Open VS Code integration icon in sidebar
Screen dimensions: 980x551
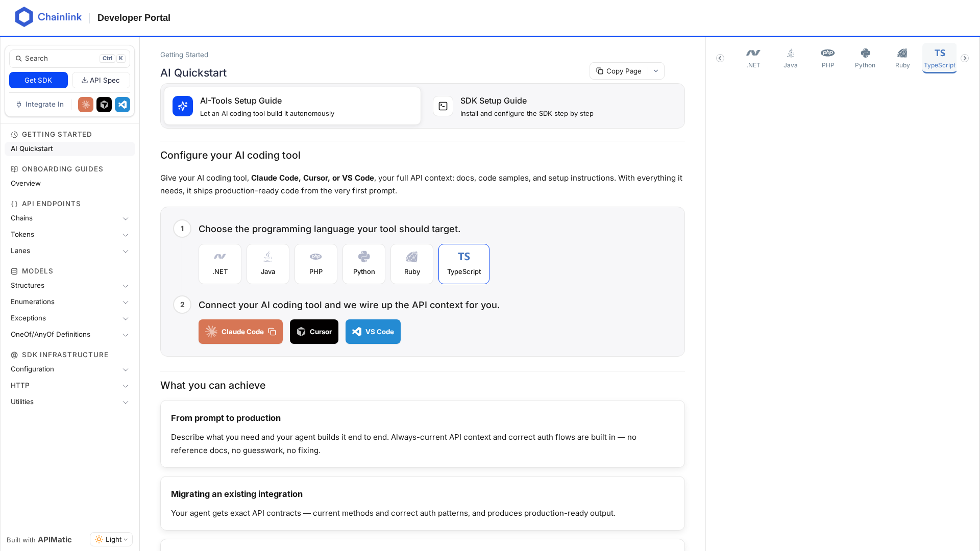click(122, 105)
